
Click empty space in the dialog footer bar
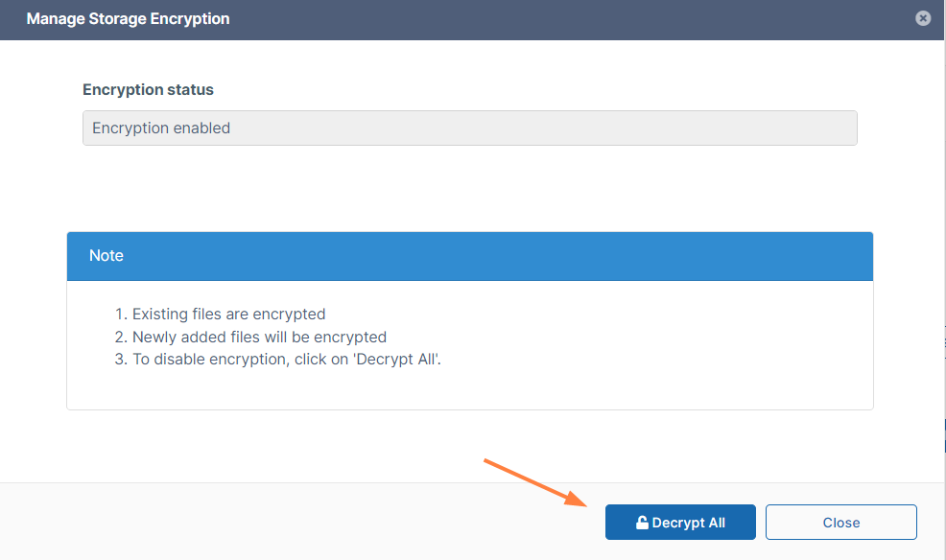tap(288, 523)
